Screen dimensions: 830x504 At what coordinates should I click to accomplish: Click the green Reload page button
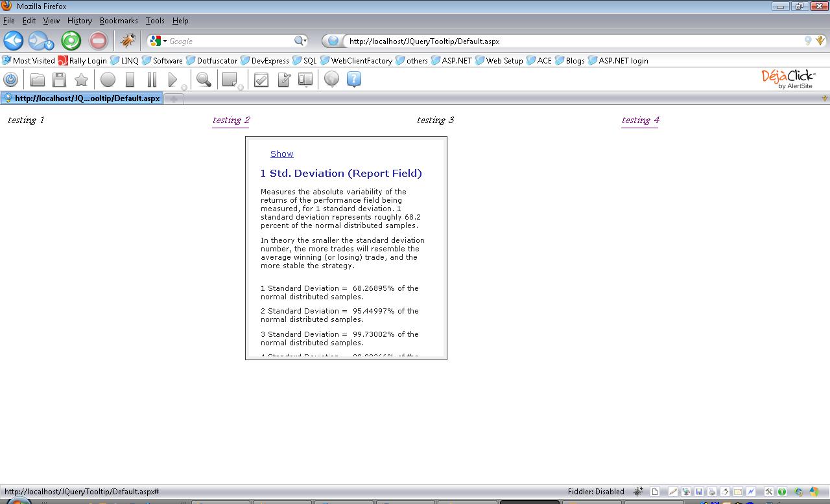point(71,41)
